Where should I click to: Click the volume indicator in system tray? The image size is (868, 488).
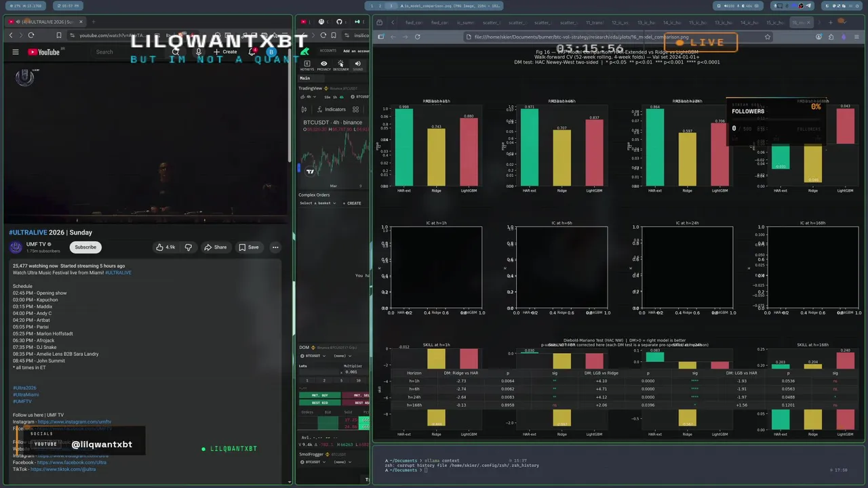tap(730, 5)
